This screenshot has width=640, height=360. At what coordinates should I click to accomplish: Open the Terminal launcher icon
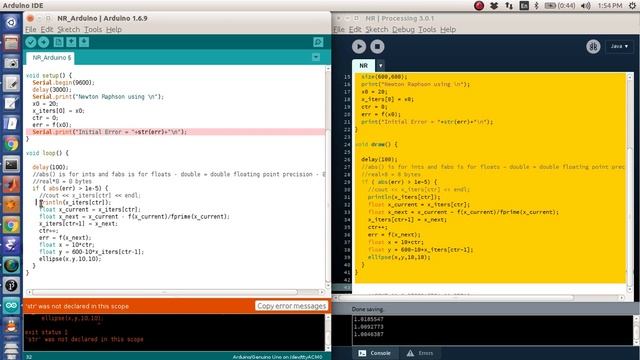(x=11, y=164)
